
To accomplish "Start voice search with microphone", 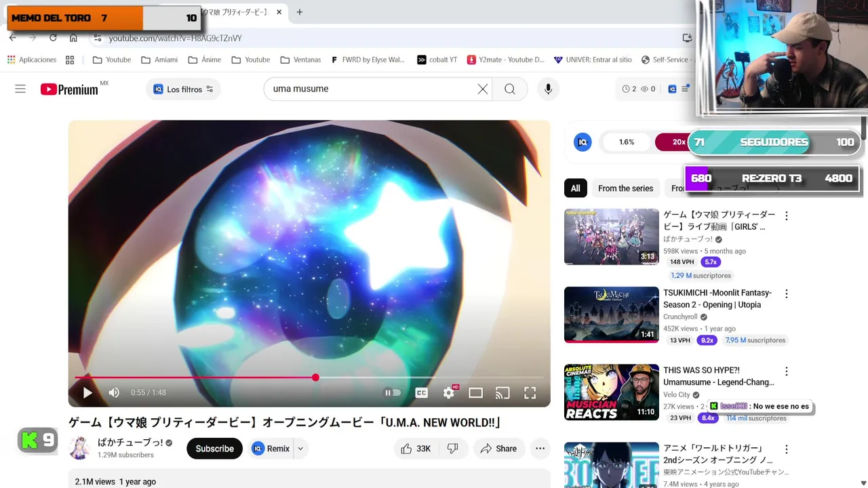I will [x=548, y=89].
